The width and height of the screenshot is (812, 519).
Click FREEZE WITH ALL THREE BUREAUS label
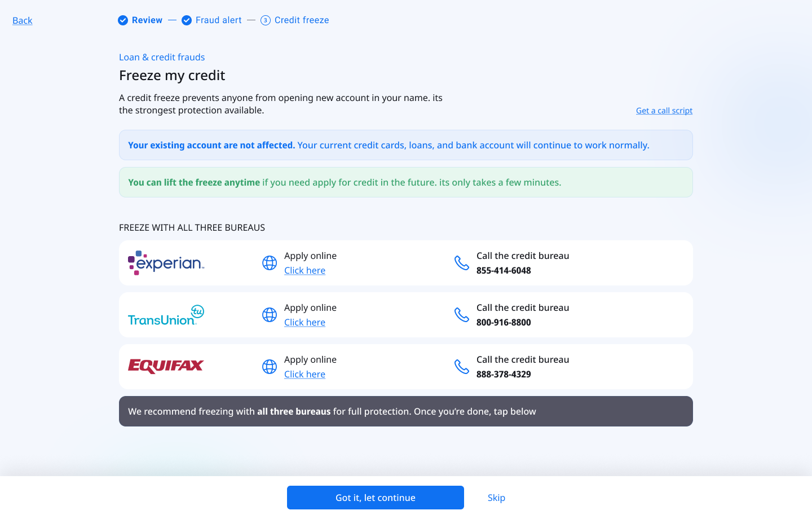pos(192,227)
